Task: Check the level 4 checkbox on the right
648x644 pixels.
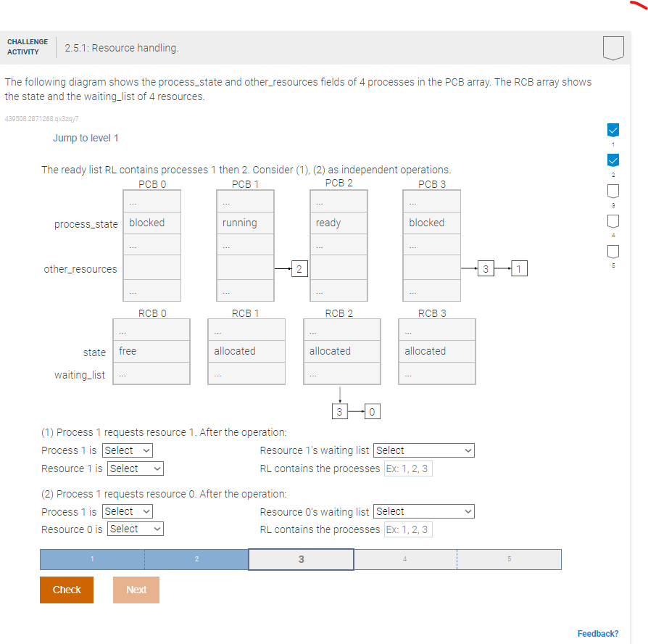Action: click(x=613, y=221)
